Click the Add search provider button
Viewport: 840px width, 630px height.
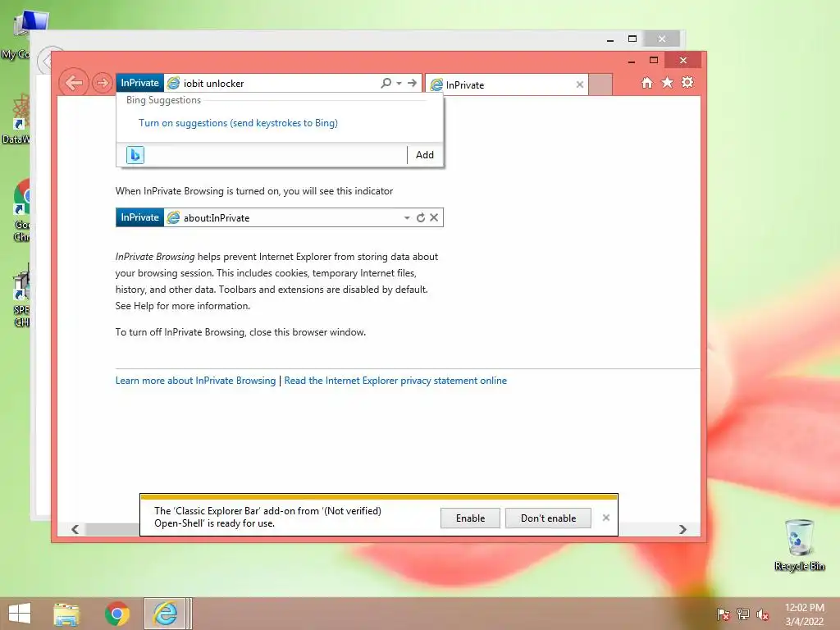pos(425,155)
